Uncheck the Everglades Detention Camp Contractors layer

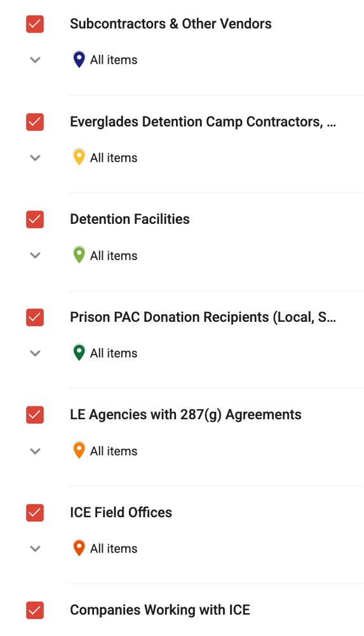point(35,121)
